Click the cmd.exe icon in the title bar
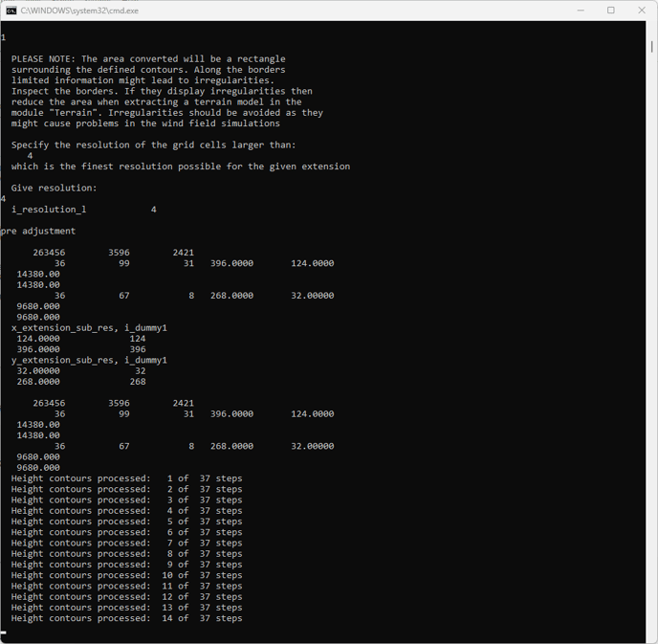This screenshot has height=644, width=658. [11, 11]
